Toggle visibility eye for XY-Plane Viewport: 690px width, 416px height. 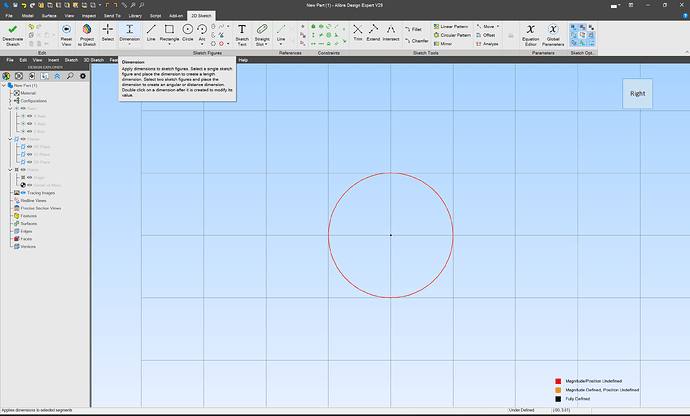pyautogui.click(x=29, y=147)
